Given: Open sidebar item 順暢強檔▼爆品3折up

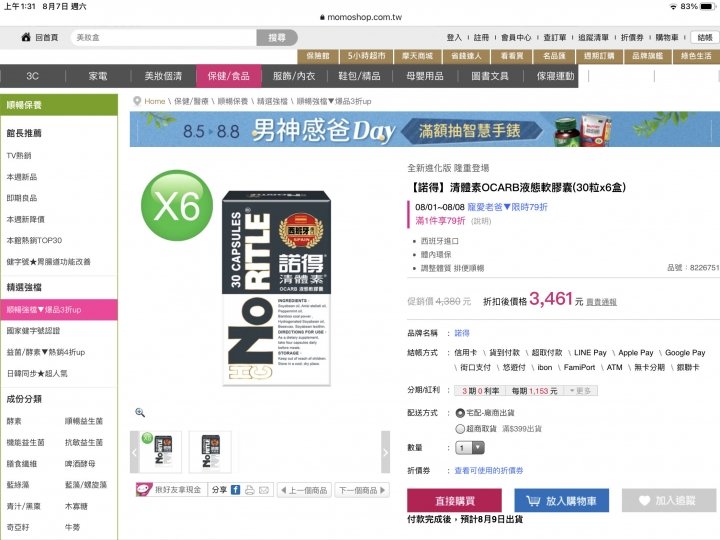Looking at the screenshot, I should pyautogui.click(x=59, y=309).
